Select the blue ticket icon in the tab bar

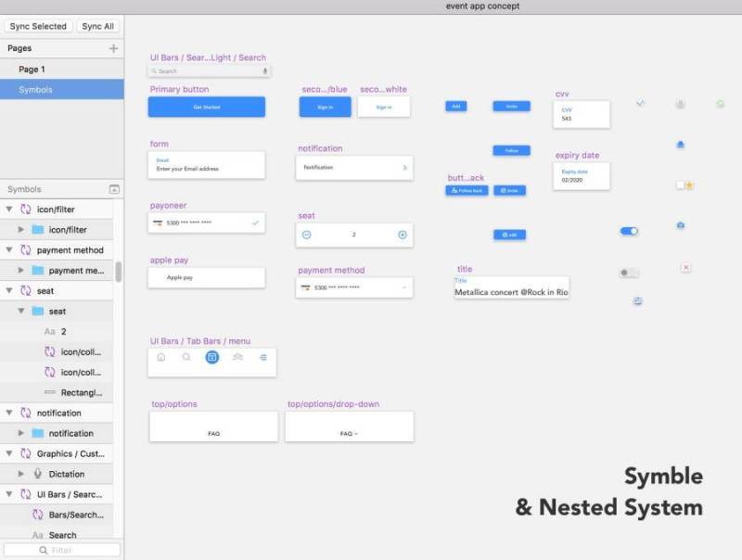click(212, 357)
